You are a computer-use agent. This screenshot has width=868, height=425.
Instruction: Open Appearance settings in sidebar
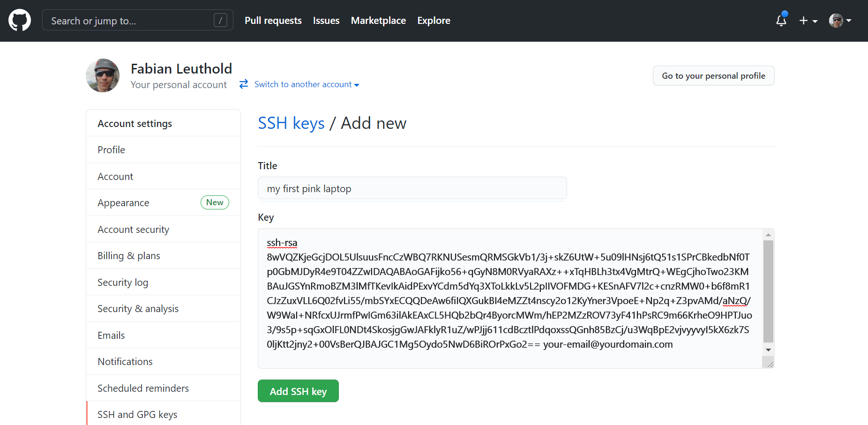123,203
